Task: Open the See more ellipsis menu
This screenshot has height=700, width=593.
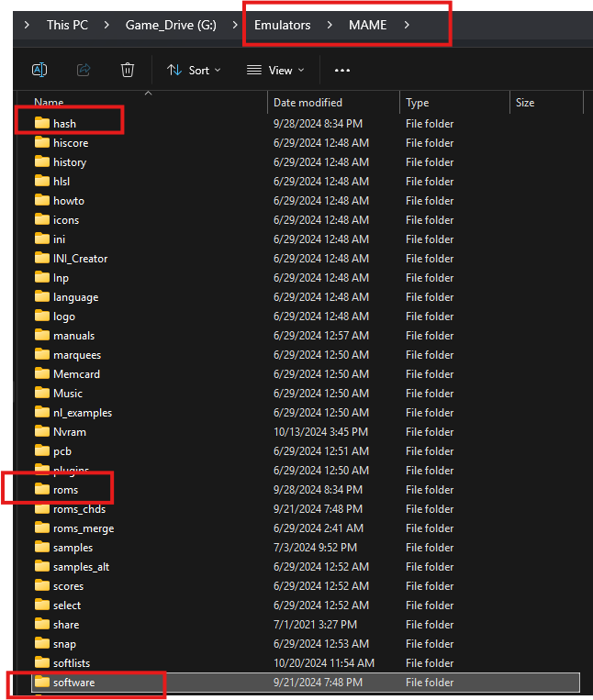Action: click(x=342, y=70)
